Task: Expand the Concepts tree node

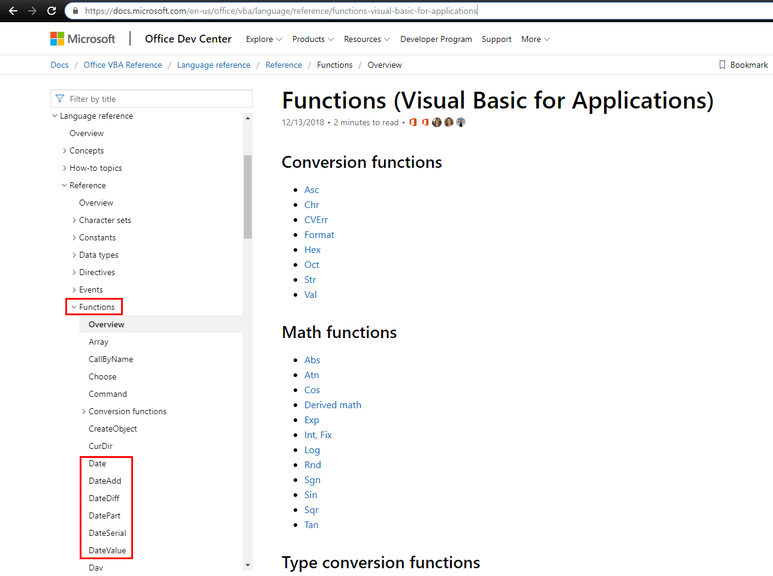Action: [64, 150]
